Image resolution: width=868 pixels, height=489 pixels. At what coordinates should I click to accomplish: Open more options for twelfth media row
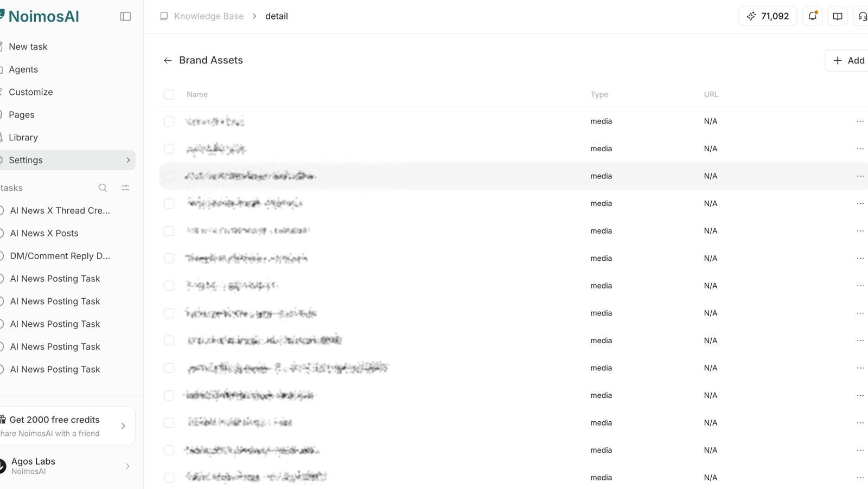click(860, 423)
